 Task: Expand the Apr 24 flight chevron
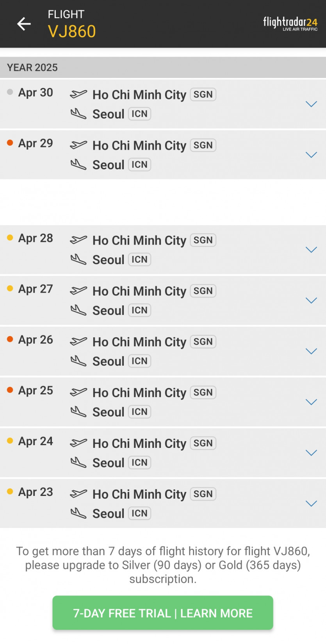(x=311, y=453)
